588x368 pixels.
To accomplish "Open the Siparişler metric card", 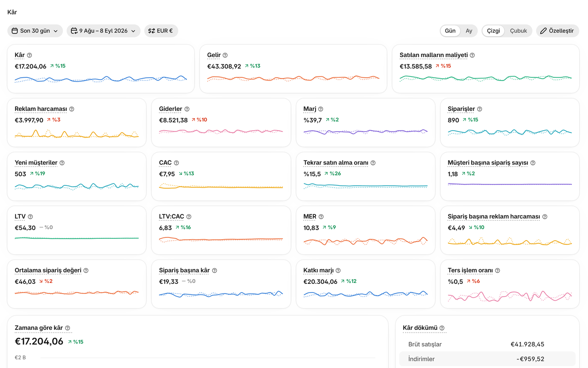I will point(510,122).
